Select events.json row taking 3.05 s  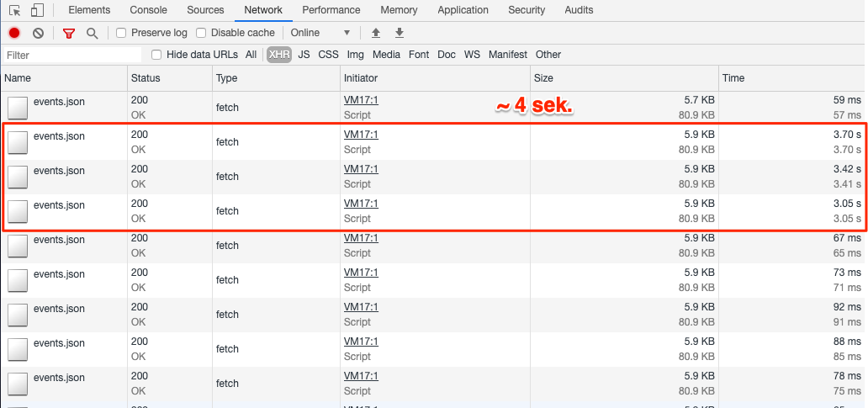click(x=434, y=211)
